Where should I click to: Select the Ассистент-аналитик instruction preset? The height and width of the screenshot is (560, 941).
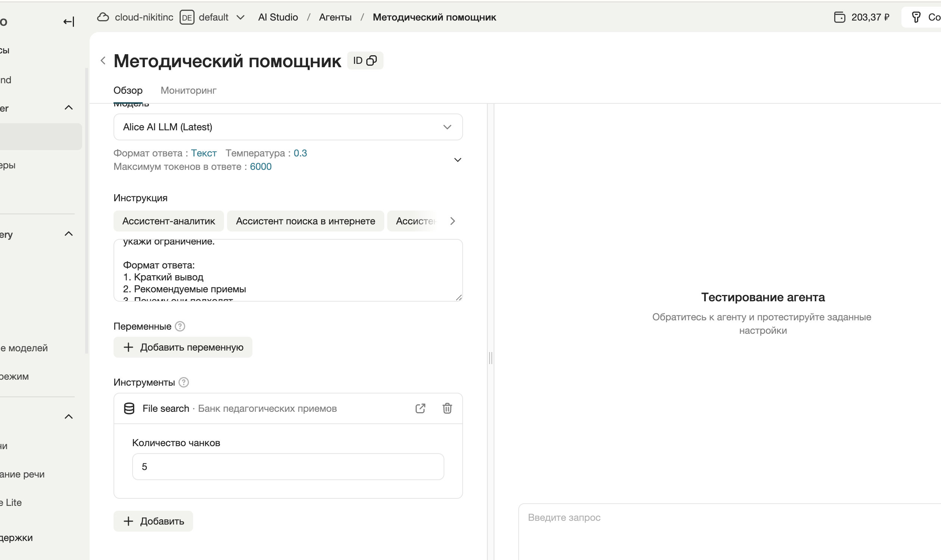169,221
